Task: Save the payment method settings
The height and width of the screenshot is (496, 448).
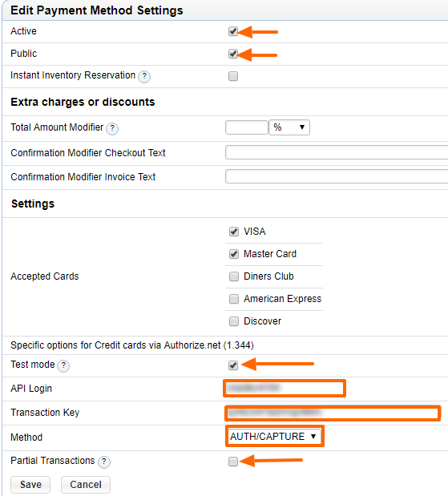Action: (x=30, y=485)
